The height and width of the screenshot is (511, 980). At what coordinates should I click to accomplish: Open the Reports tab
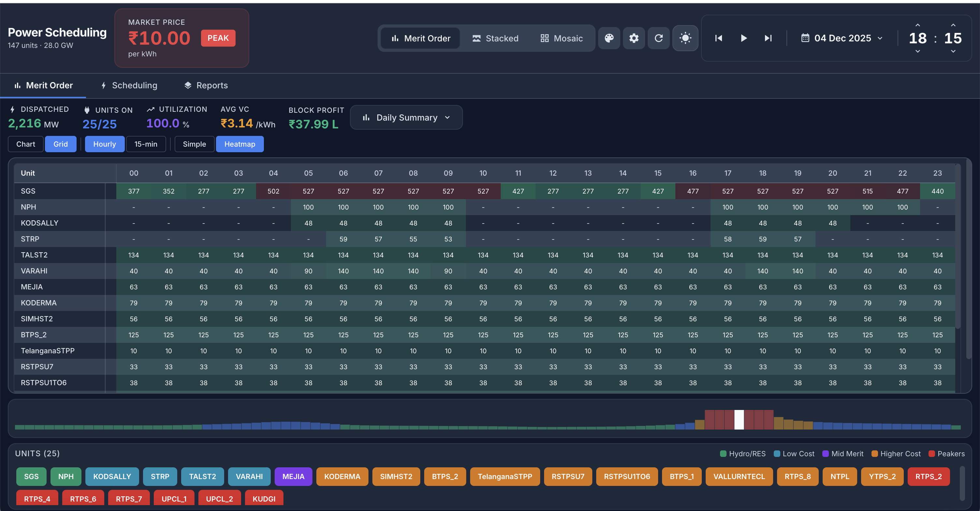click(x=206, y=85)
